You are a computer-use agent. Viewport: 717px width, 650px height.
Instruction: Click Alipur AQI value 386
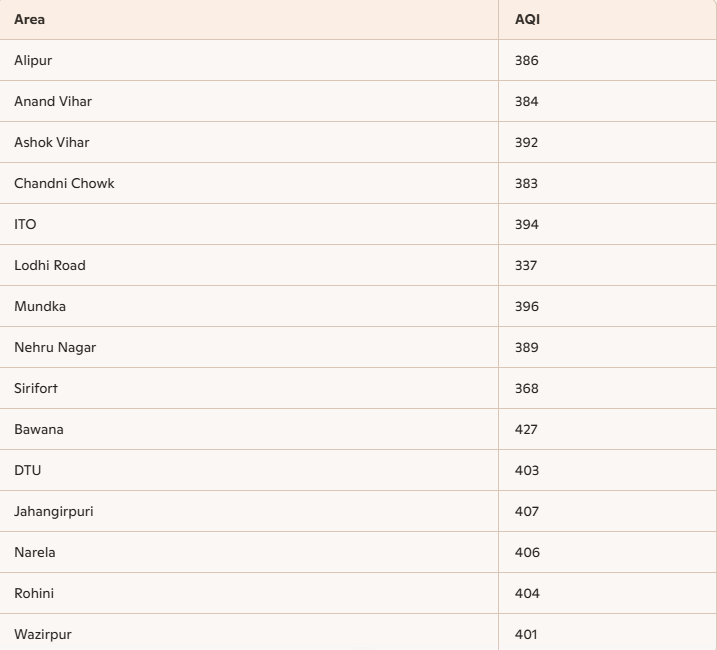click(x=526, y=60)
